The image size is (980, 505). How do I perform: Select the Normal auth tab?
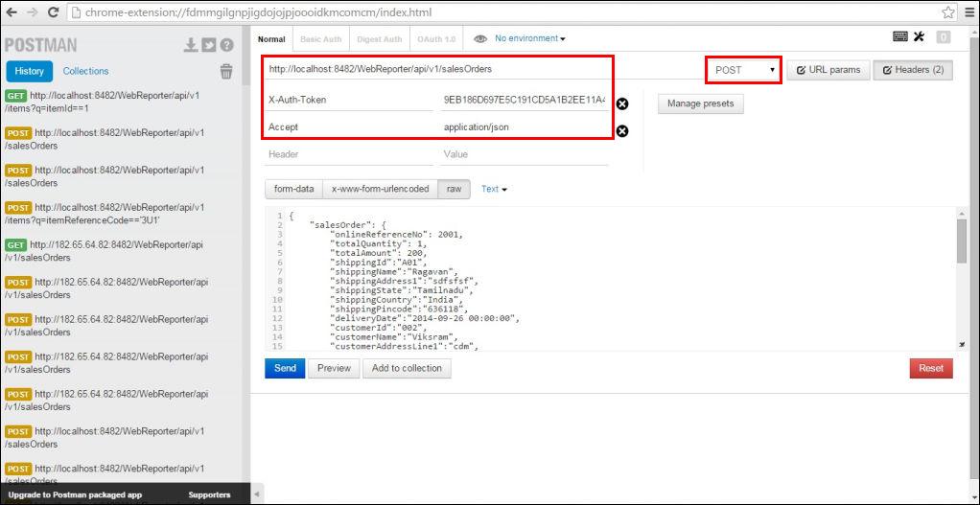[271, 38]
